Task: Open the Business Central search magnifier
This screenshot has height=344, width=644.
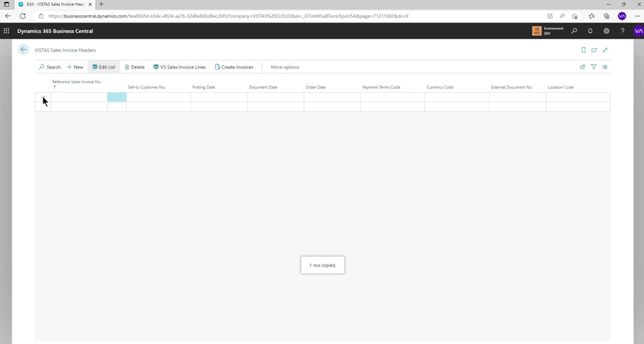Action: 575,31
